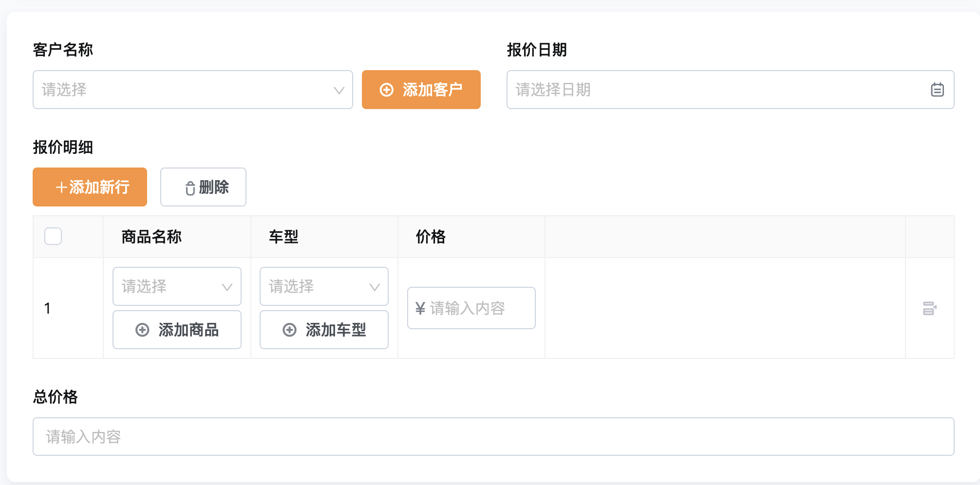Focus the row 1 price input
The width and height of the screenshot is (980, 485).
471,308
